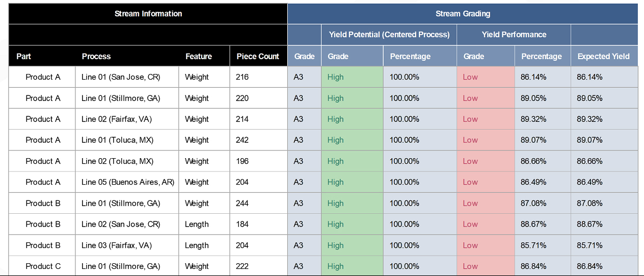644x276 pixels.
Task: Select the Expected Yield column header
Action: coord(603,56)
